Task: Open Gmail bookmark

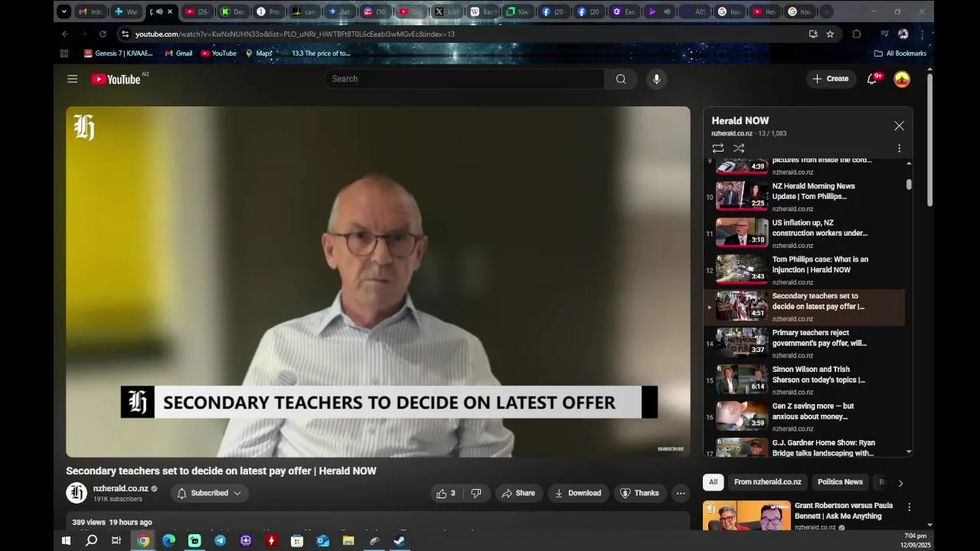Action: click(x=178, y=54)
